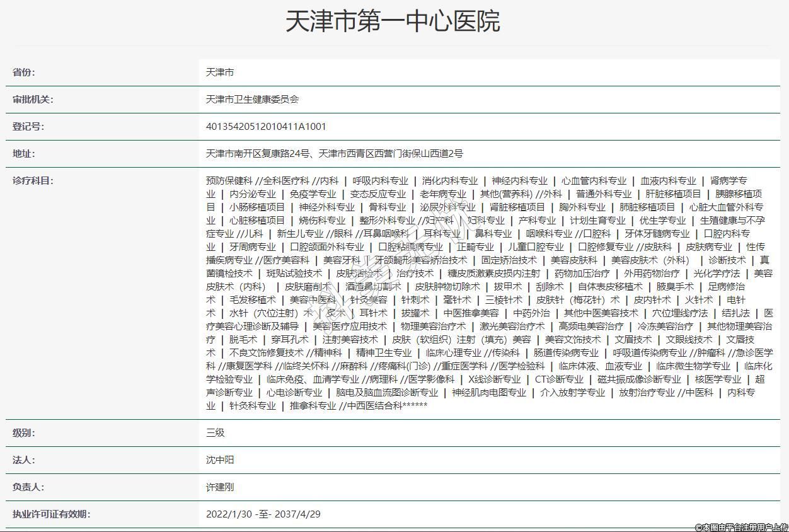Select the 级别 row label

[x=24, y=433]
